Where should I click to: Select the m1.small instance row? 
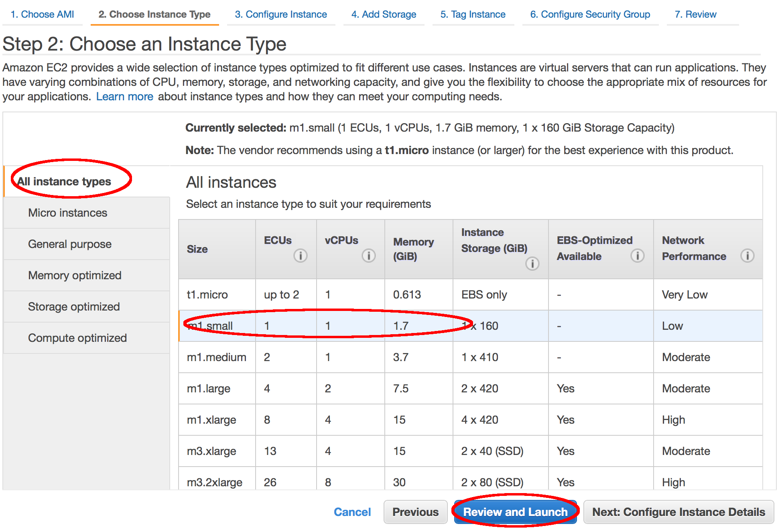[x=471, y=326]
